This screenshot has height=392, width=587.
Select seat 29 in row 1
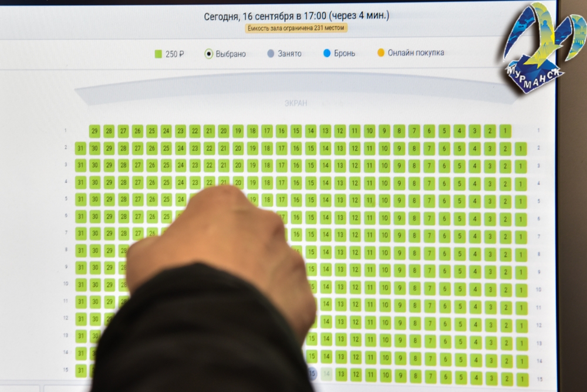pos(94,131)
